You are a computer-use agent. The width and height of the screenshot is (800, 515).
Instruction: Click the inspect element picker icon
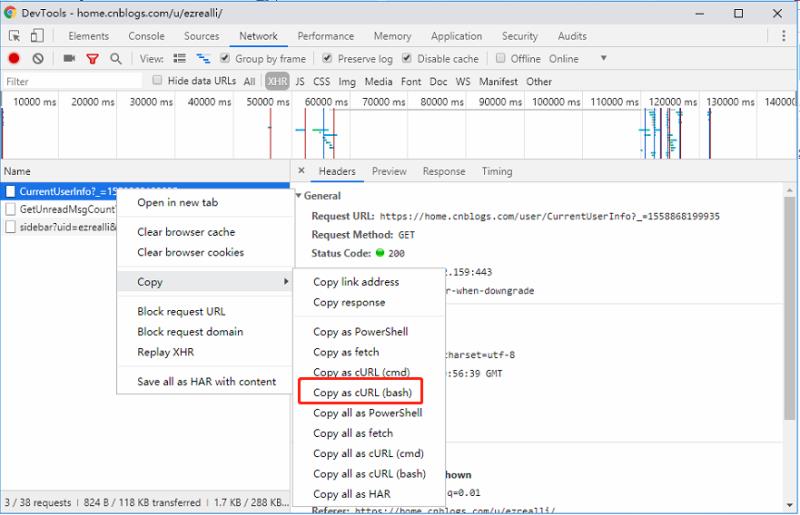pos(14,36)
